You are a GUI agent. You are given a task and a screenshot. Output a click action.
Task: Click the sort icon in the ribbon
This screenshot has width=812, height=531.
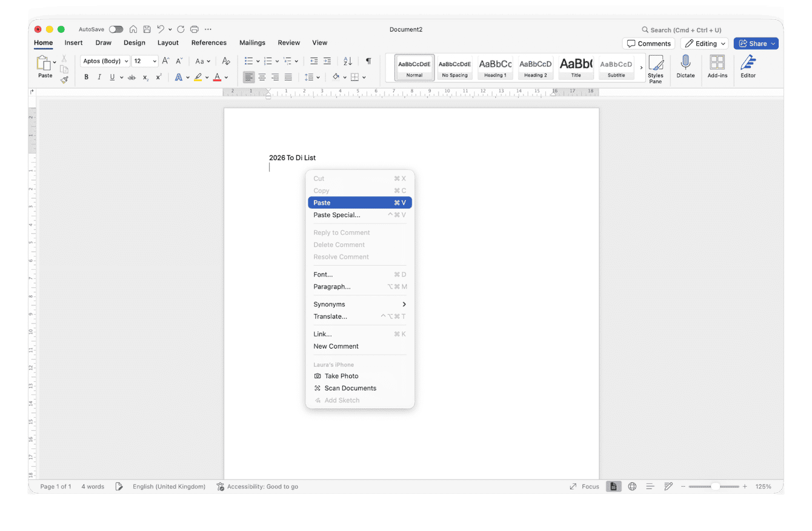pos(347,61)
